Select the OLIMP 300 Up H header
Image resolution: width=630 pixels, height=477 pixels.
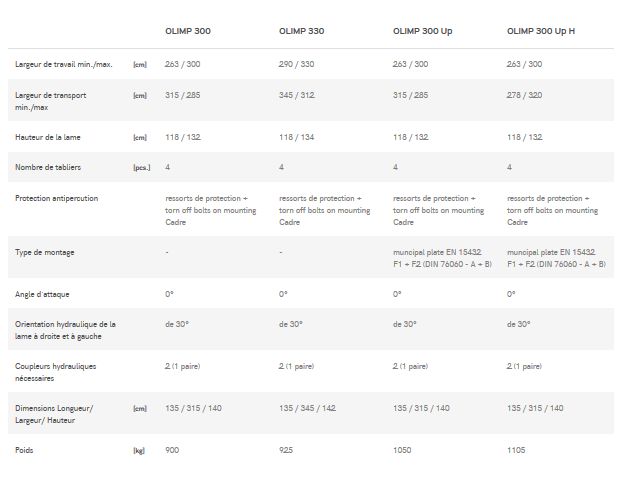pyautogui.click(x=541, y=31)
